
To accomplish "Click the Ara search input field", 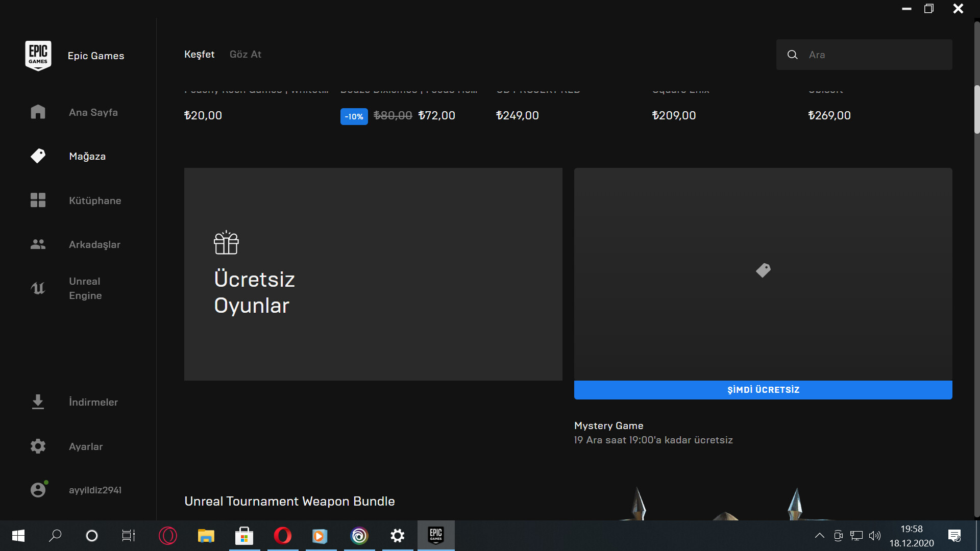I will click(x=864, y=55).
